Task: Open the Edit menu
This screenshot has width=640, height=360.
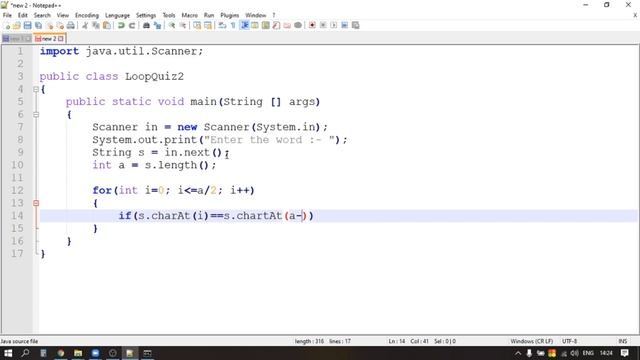Action: coord(22,15)
